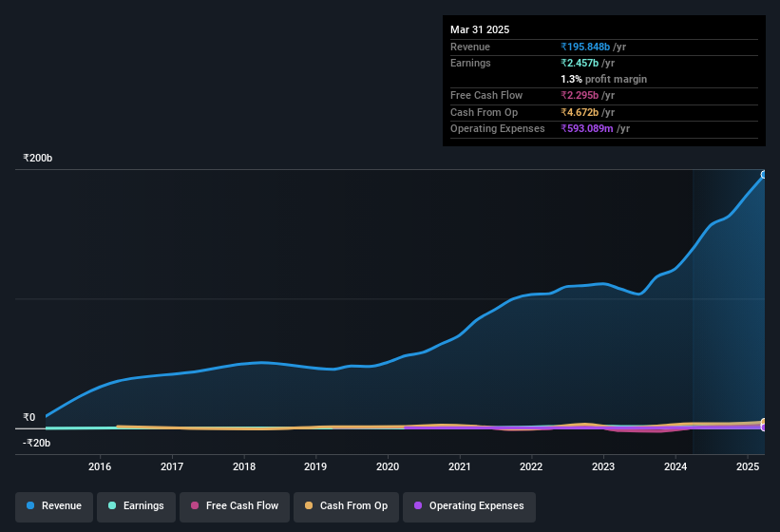Click the 2021 x-axis label
This screenshot has width=780, height=532.
[460, 466]
